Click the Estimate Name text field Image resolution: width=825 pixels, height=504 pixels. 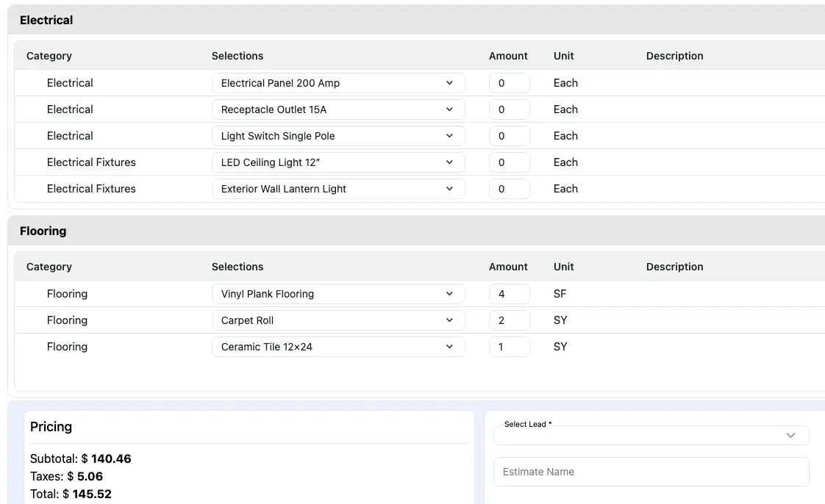tap(651, 472)
